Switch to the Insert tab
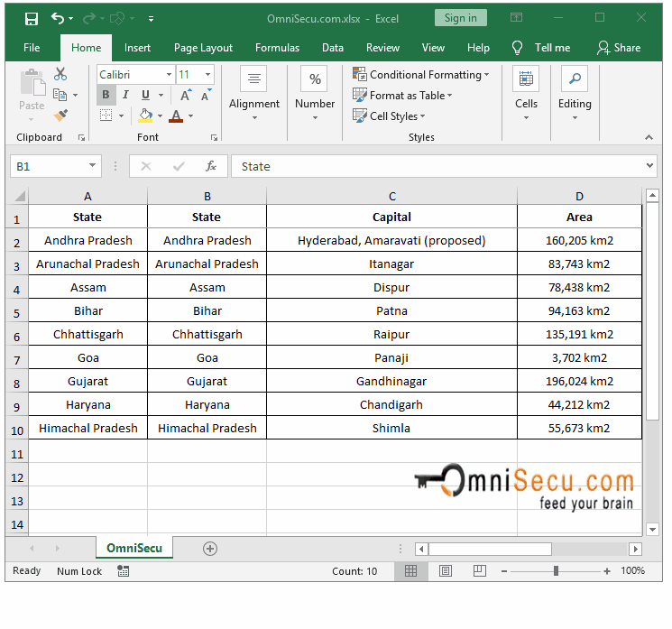Image resolution: width=672 pixels, height=629 pixels. [137, 48]
